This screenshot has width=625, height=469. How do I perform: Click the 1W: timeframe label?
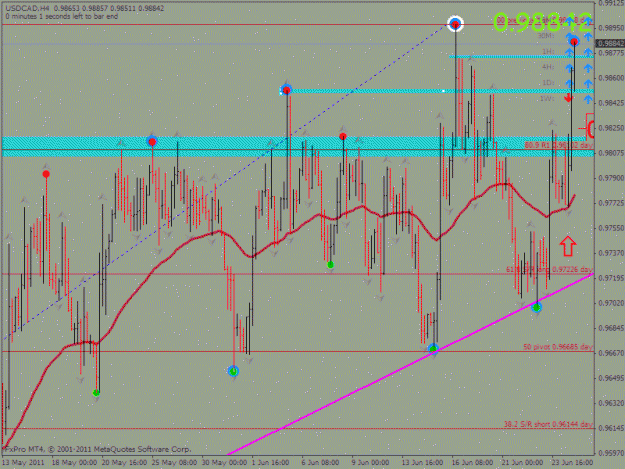pos(547,98)
